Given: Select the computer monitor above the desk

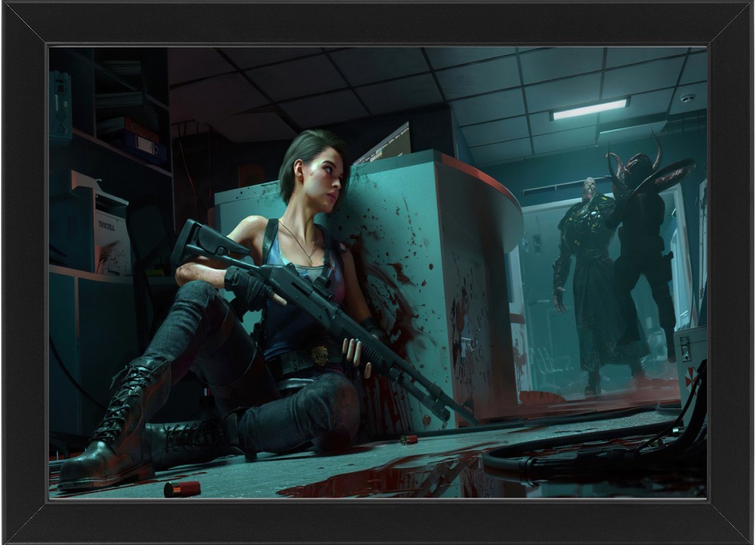Looking at the screenshot, I should (x=384, y=145).
